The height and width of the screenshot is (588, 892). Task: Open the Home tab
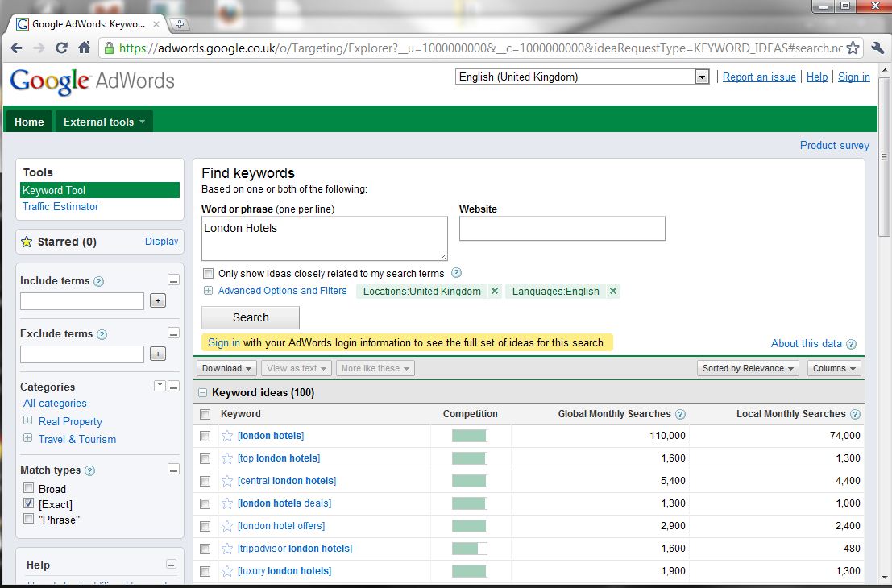(29, 122)
